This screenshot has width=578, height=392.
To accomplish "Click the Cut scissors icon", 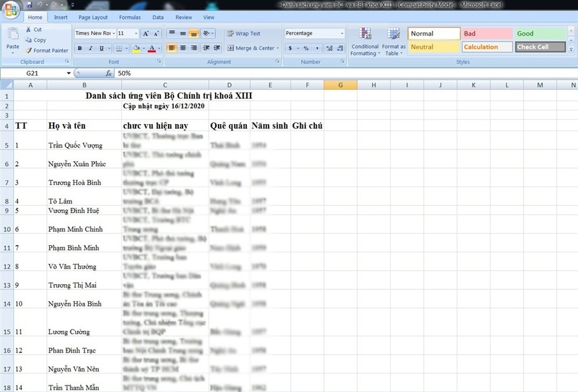I will [29, 30].
